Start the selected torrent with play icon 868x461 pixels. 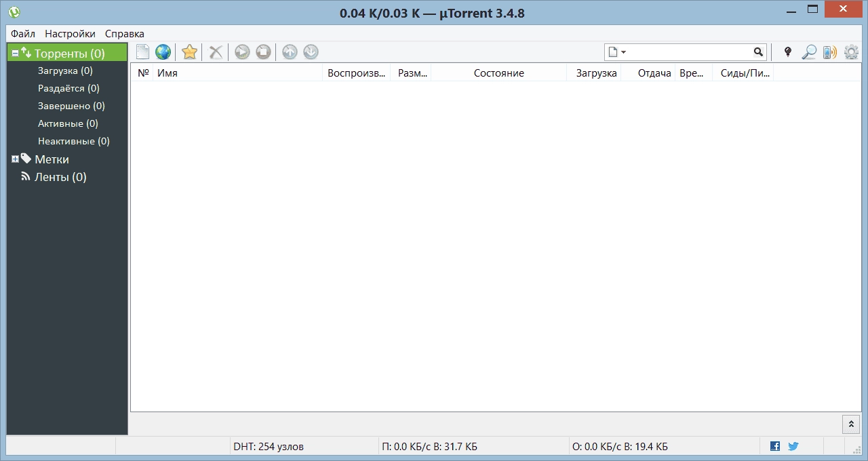pyautogui.click(x=242, y=52)
